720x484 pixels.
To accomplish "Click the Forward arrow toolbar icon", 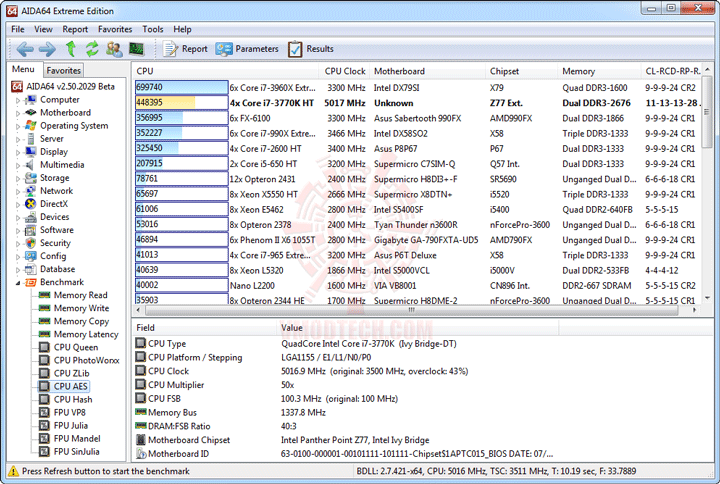I will point(47,49).
